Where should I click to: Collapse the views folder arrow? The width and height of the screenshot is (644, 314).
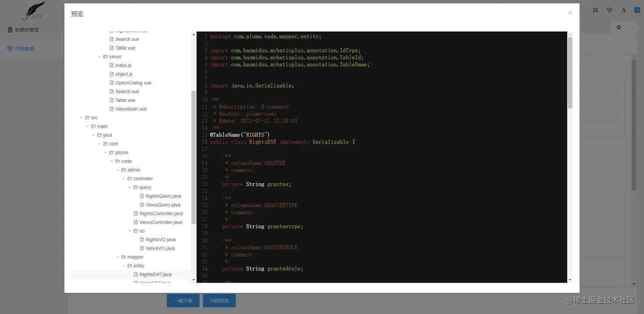(100, 57)
